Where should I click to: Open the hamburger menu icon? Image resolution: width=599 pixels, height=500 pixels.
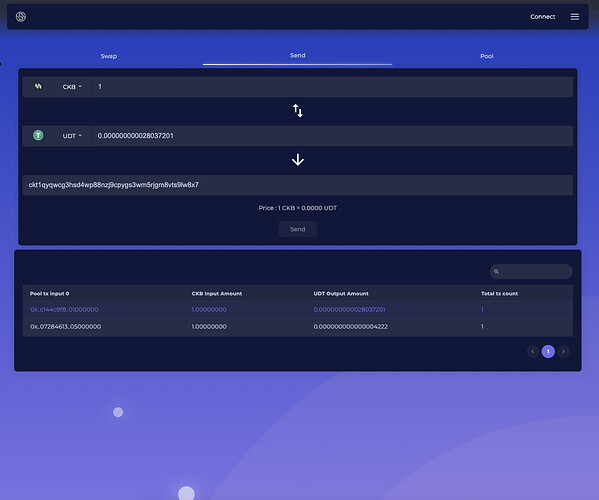click(x=575, y=16)
